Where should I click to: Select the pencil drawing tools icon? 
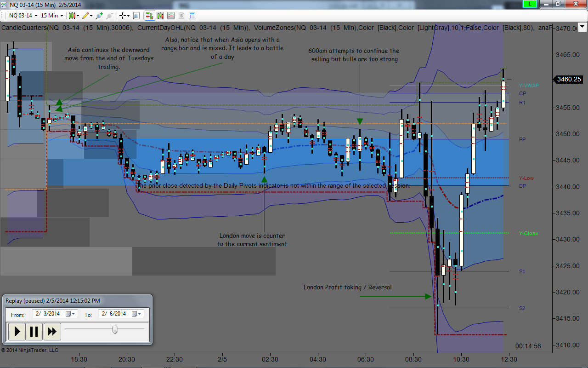(x=85, y=16)
